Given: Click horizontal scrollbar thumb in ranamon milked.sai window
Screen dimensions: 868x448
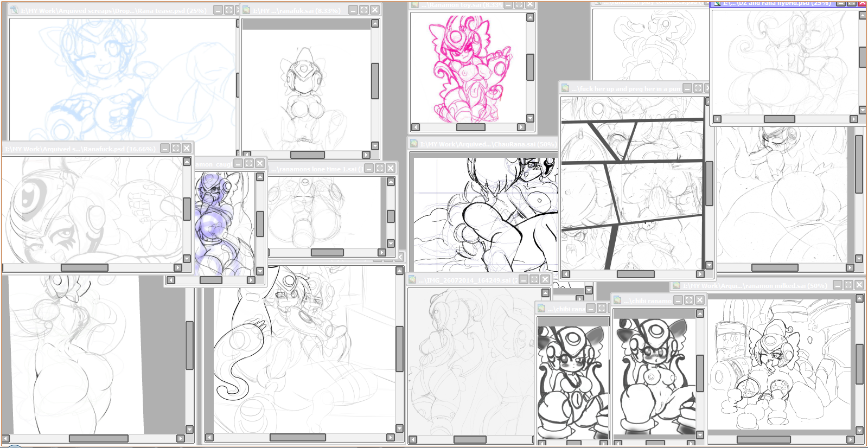Looking at the screenshot, I should tap(763, 439).
